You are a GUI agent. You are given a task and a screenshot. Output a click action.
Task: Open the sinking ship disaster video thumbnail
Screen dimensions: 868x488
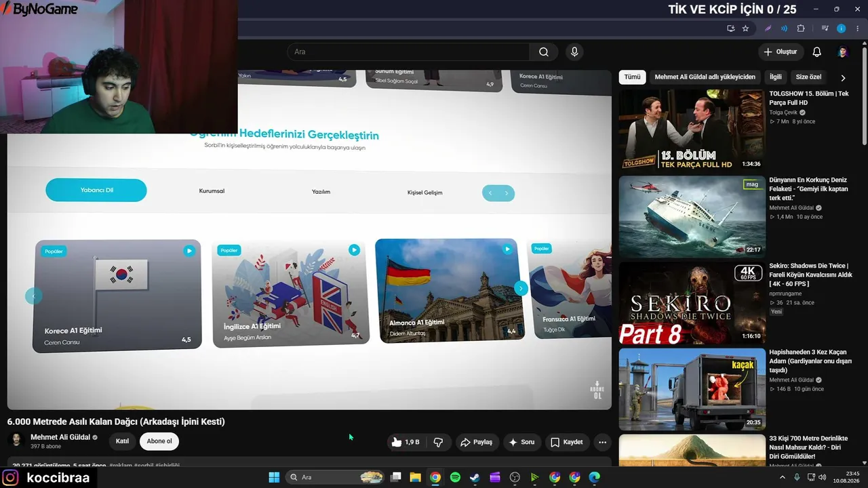tap(692, 216)
